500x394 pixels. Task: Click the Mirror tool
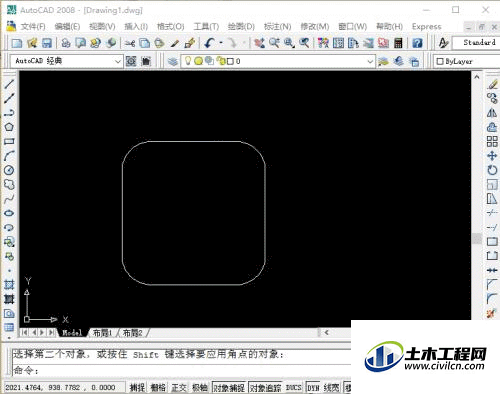click(x=492, y=113)
